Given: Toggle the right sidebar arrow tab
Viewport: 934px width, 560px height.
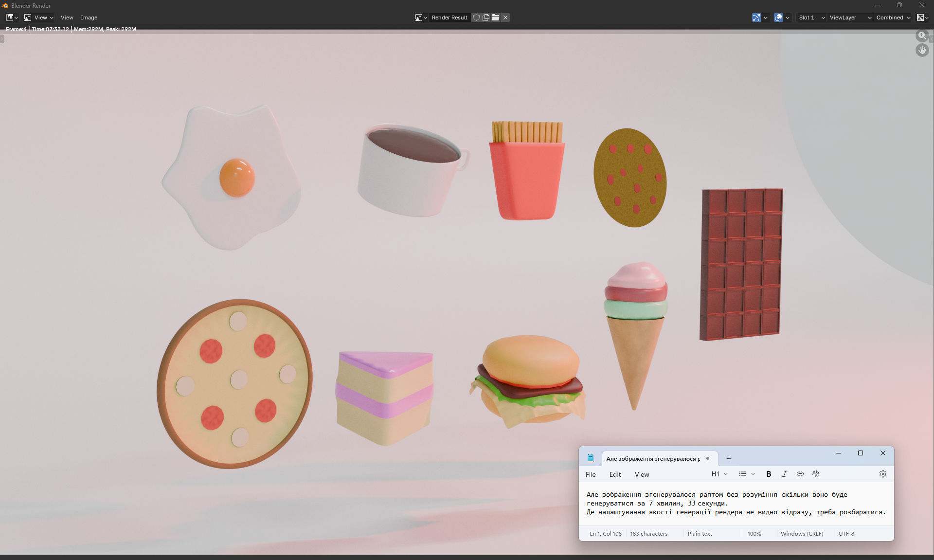Looking at the screenshot, I should tap(932, 39).
